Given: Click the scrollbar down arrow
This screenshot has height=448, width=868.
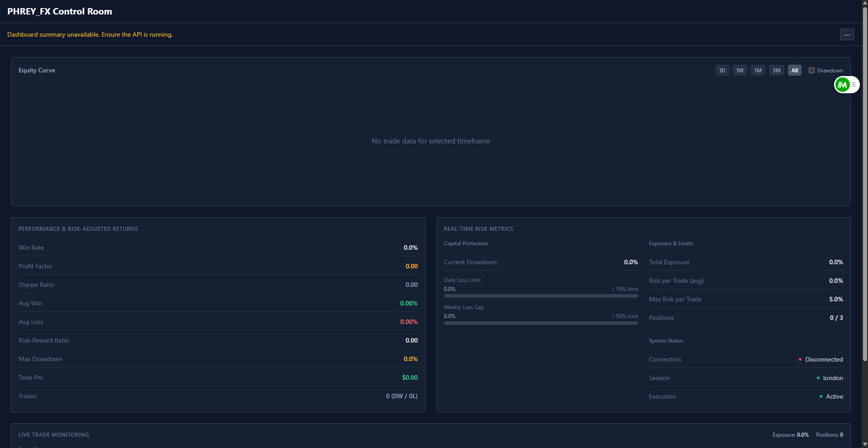Looking at the screenshot, I should pyautogui.click(x=864, y=444).
